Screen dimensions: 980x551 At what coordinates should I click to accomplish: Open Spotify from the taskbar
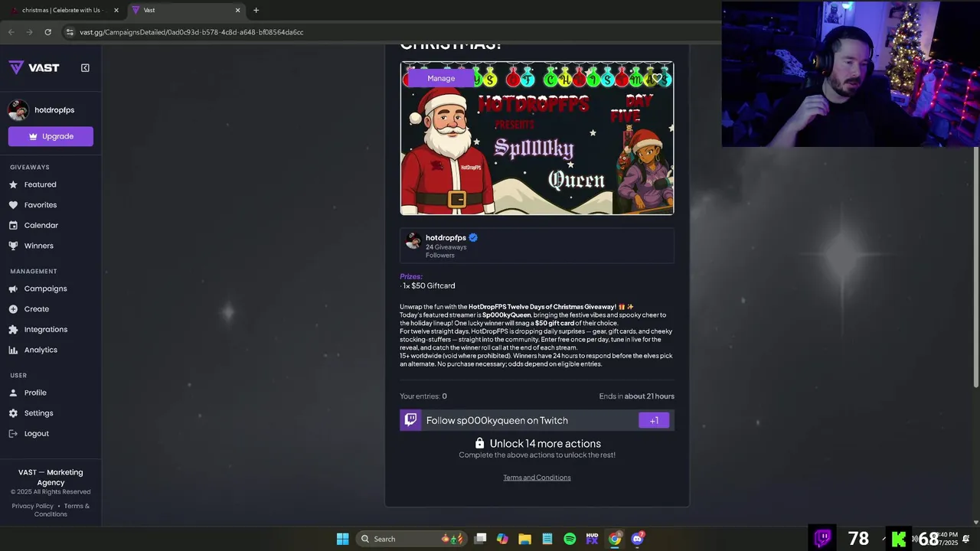click(x=570, y=539)
